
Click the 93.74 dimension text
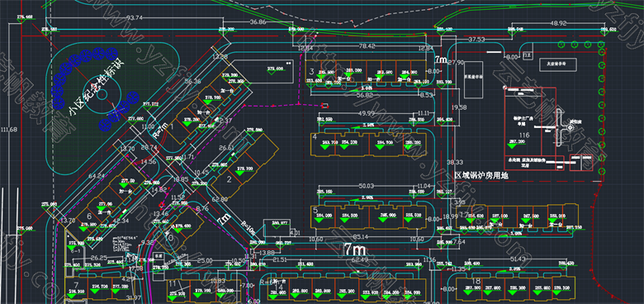[135, 17]
